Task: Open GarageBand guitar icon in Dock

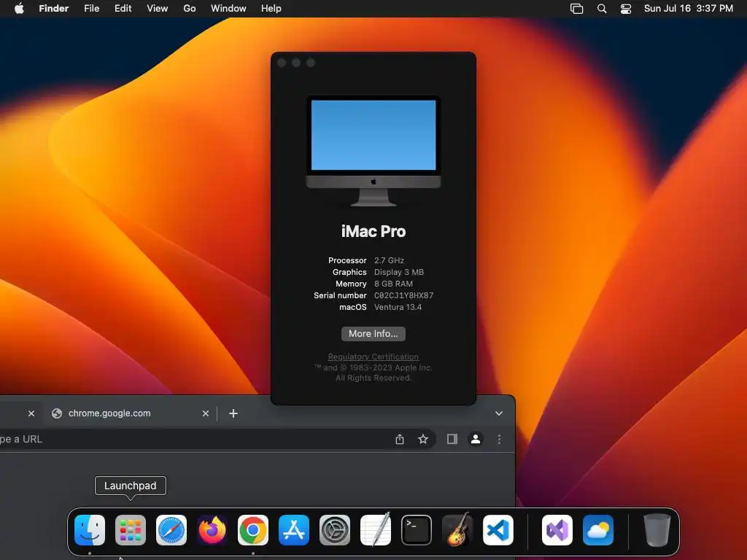Action: tap(457, 530)
